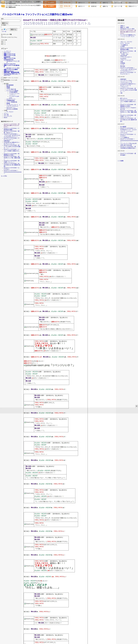This screenshot has height=644, width=138.
Task: Click 攻防強化 cell in character table
Action: [69, 38]
